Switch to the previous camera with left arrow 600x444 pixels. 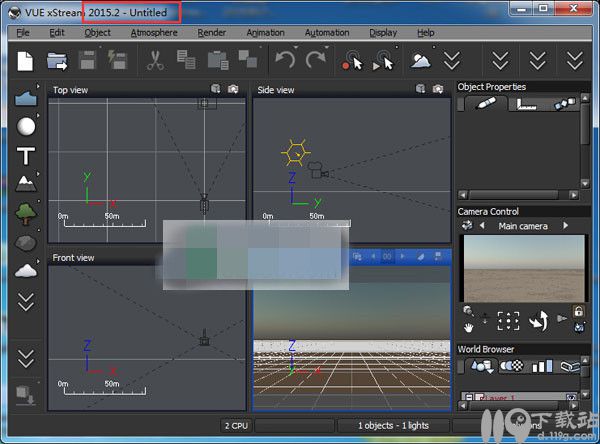pyautogui.click(x=482, y=225)
